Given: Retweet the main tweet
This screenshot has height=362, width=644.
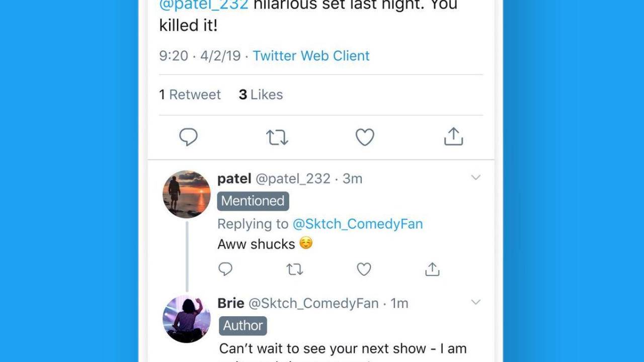Looking at the screenshot, I should click(x=276, y=136).
